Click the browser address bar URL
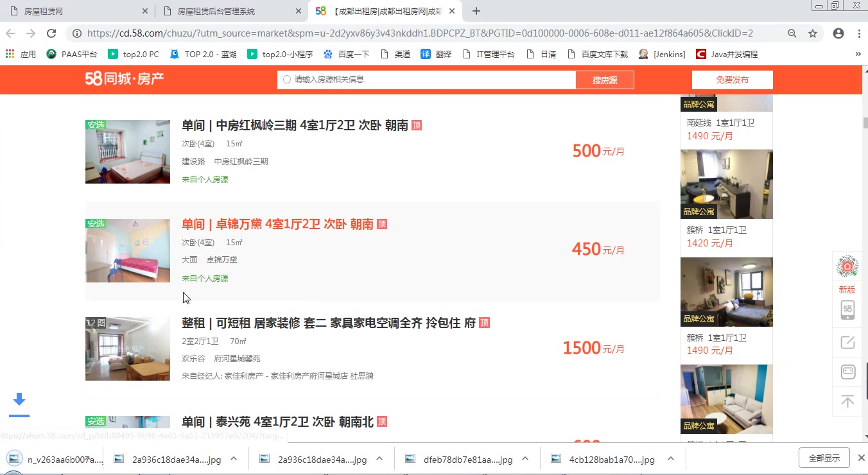This screenshot has width=868, height=475. pos(420,33)
